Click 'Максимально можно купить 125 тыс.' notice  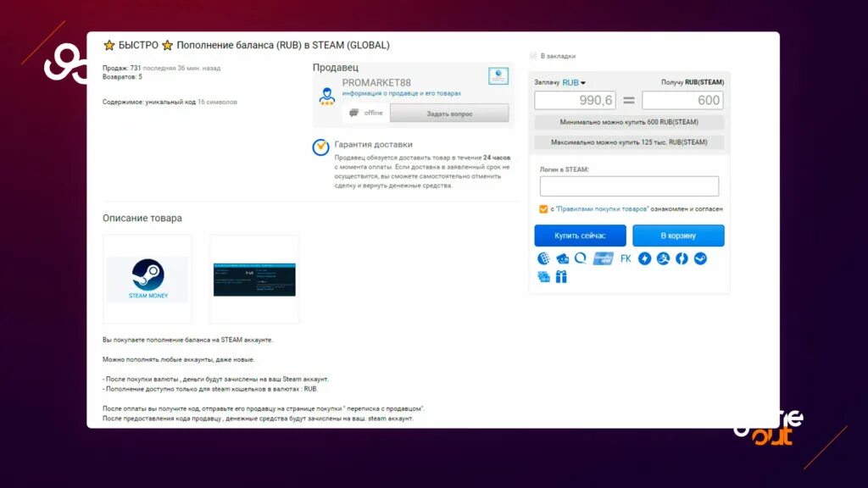[x=629, y=142]
